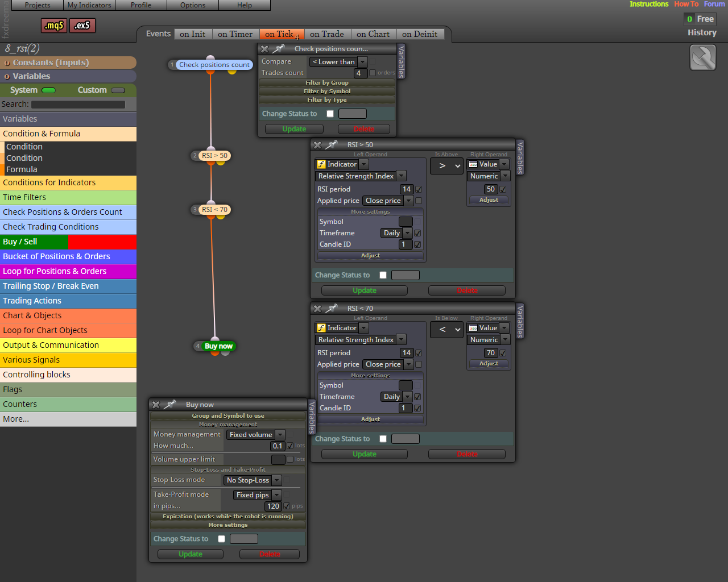Click the Value icon in RSI < 70 right operand
728x582 pixels.
click(473, 328)
